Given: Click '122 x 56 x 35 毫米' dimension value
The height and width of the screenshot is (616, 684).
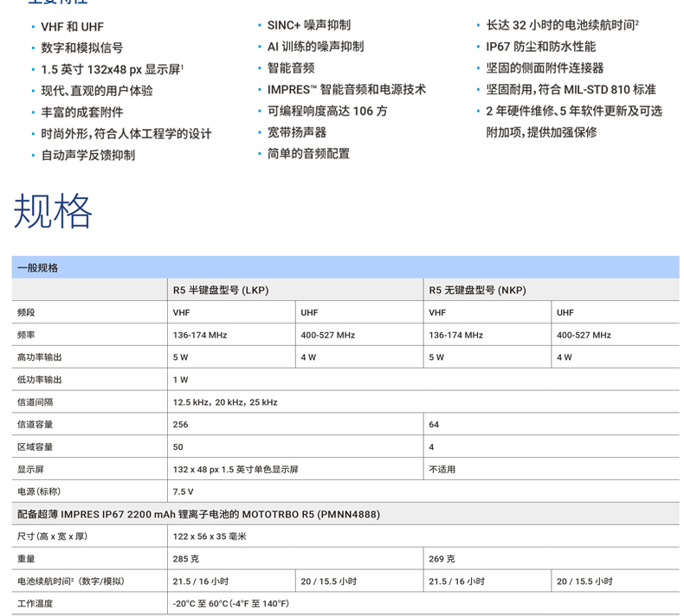Looking at the screenshot, I should point(210,536).
